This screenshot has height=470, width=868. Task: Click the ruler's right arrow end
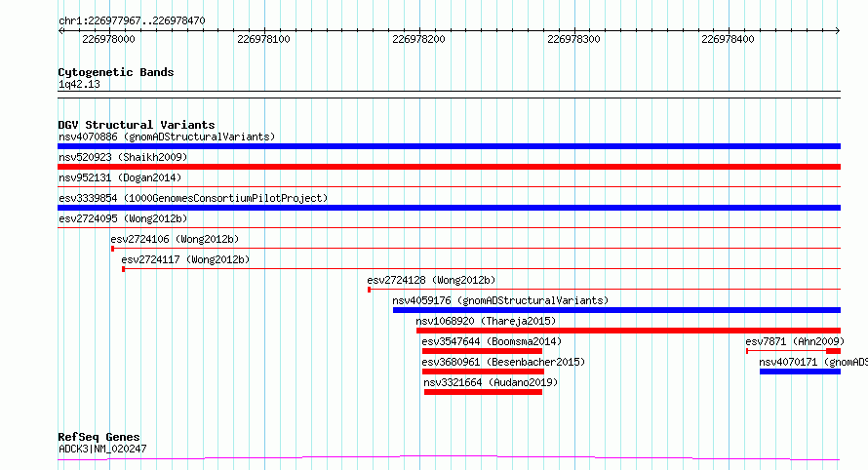pos(838,31)
